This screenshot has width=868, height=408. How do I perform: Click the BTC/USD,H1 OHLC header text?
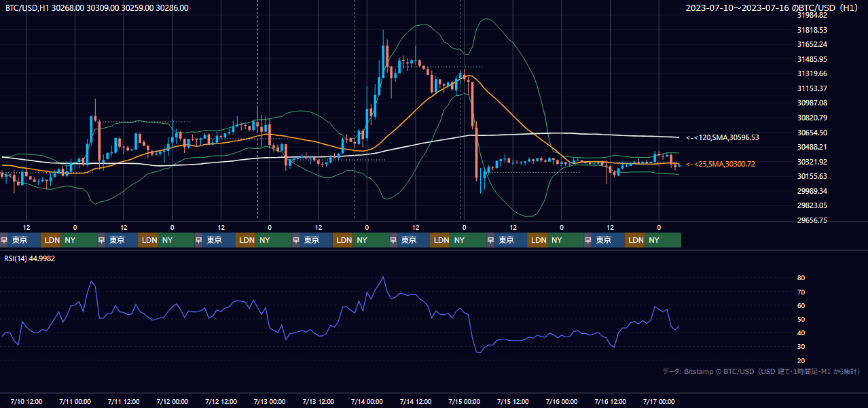pos(97,7)
